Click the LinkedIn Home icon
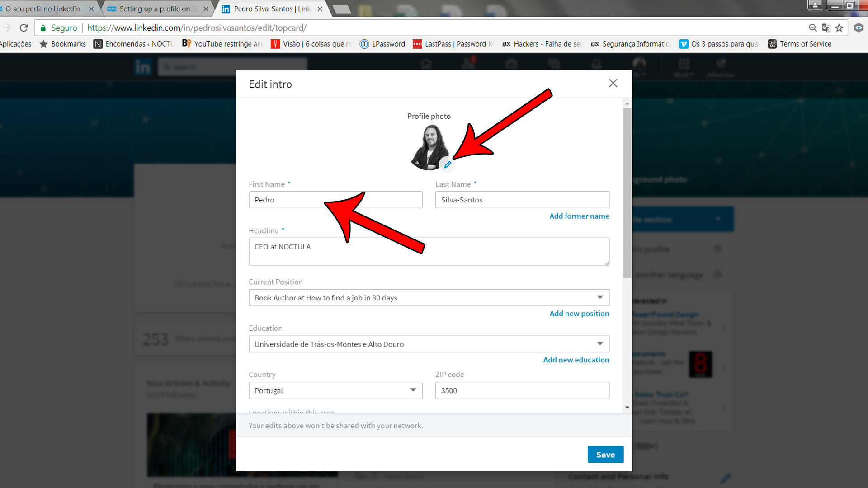The image size is (868, 488). (426, 64)
